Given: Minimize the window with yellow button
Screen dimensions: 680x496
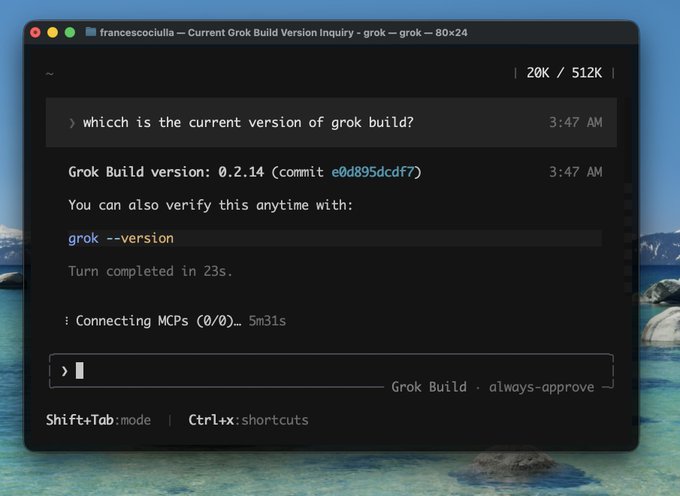Looking at the screenshot, I should click(x=52, y=33).
